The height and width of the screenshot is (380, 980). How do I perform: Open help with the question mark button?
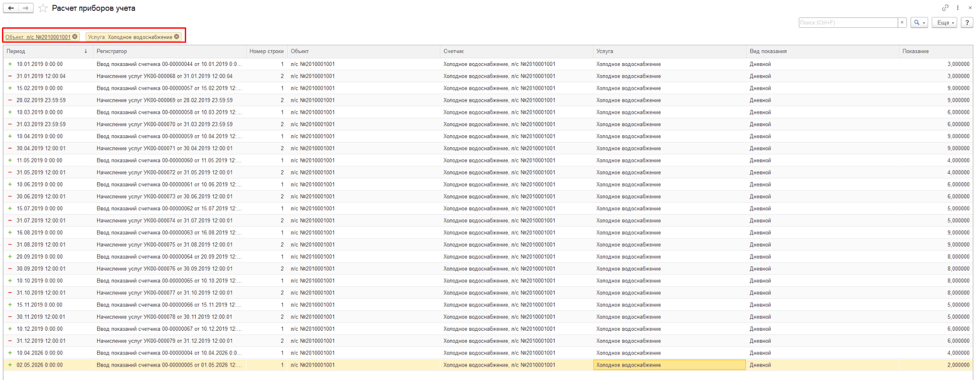coord(967,22)
